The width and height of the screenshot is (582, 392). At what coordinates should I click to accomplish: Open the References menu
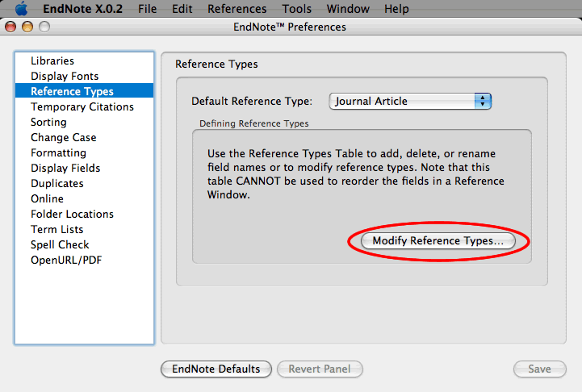[x=237, y=9]
